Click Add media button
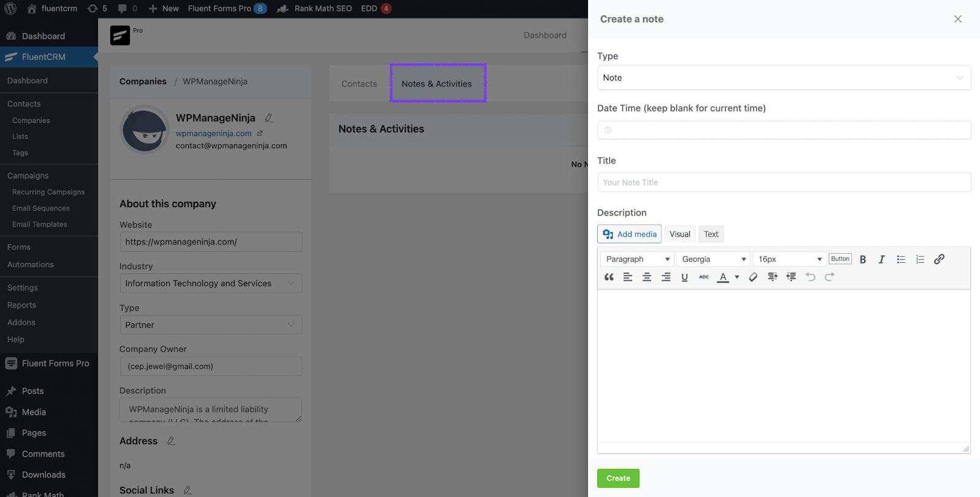Viewport: 980px width, 497px height. [629, 234]
